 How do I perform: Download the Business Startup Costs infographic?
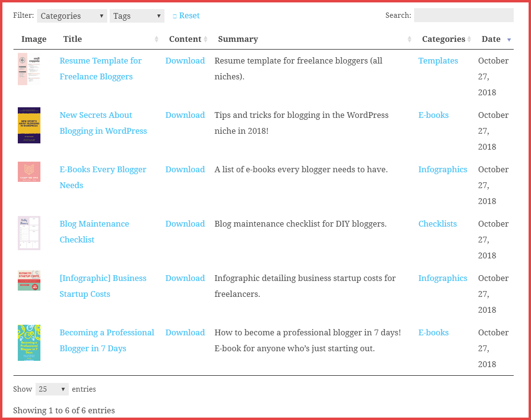pyautogui.click(x=185, y=278)
